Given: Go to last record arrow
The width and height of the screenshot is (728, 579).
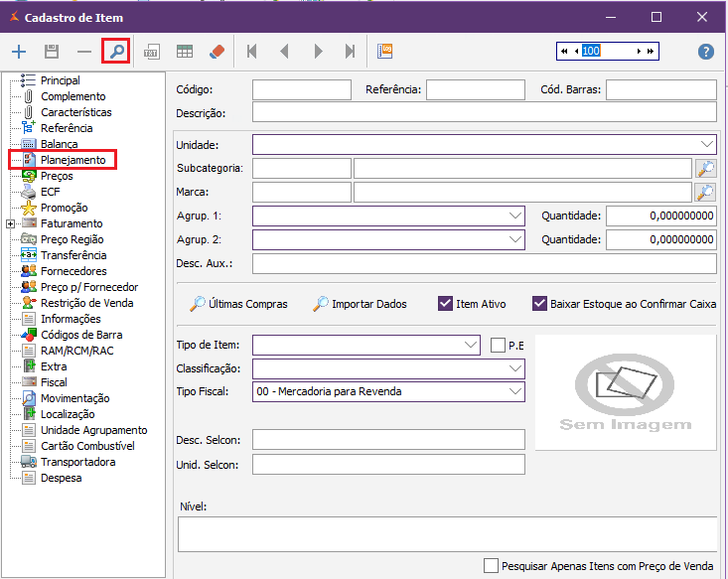Looking at the screenshot, I should coord(350,51).
